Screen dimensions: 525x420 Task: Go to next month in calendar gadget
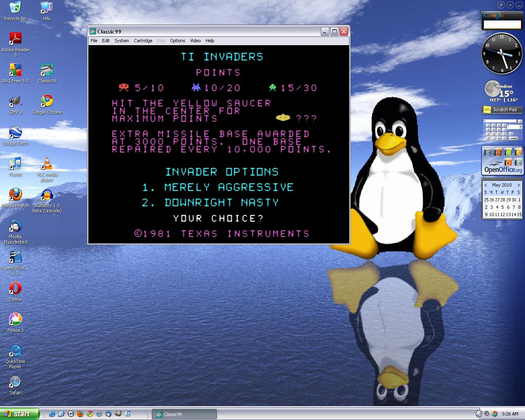tap(519, 185)
